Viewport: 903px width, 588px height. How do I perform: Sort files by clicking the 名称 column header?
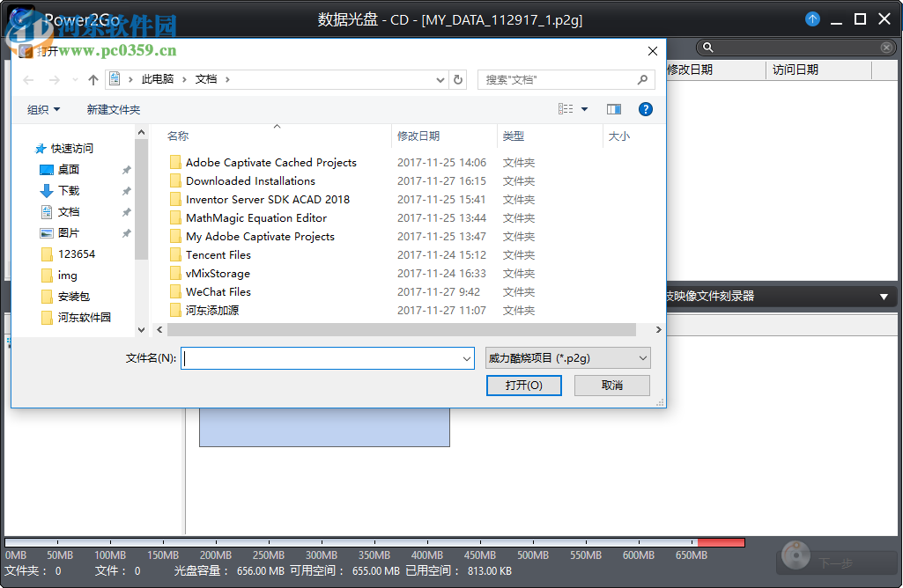point(178,136)
